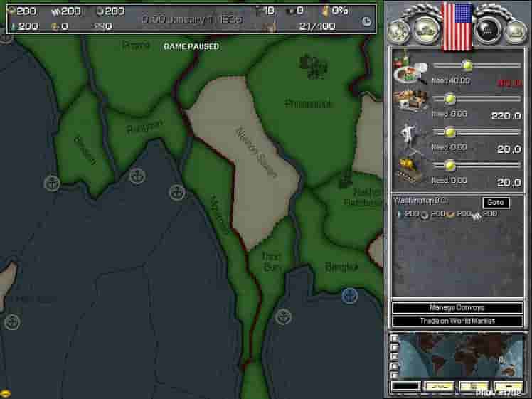Open Trade on World Market

tap(457, 321)
